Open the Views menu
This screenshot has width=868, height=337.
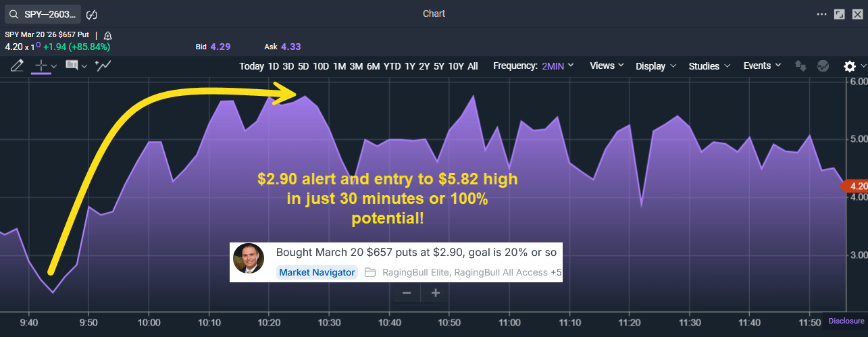[607, 66]
